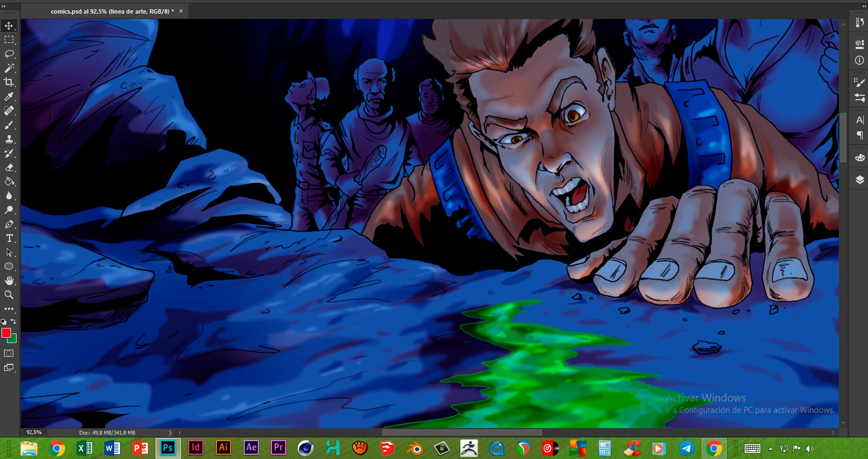Select the Rectangular Marquee tool
The image size is (868, 459).
9,40
